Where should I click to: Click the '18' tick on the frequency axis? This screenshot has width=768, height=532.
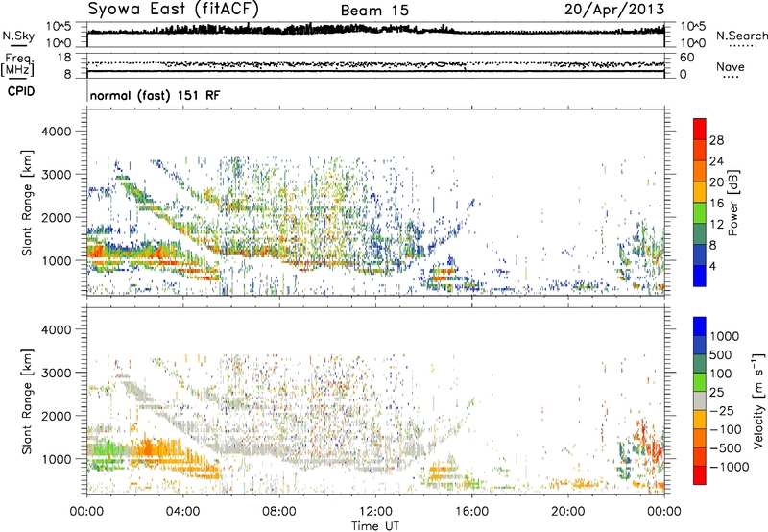coord(64,58)
